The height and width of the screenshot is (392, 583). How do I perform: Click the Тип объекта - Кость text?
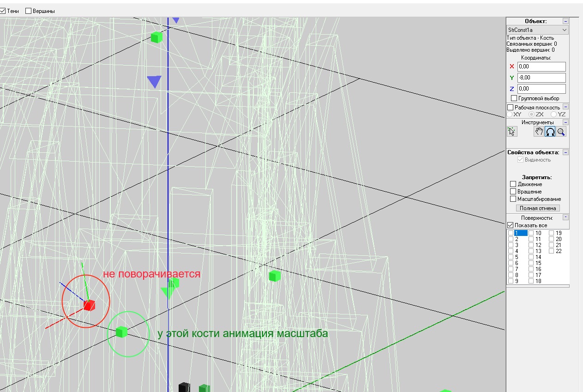[530, 38]
